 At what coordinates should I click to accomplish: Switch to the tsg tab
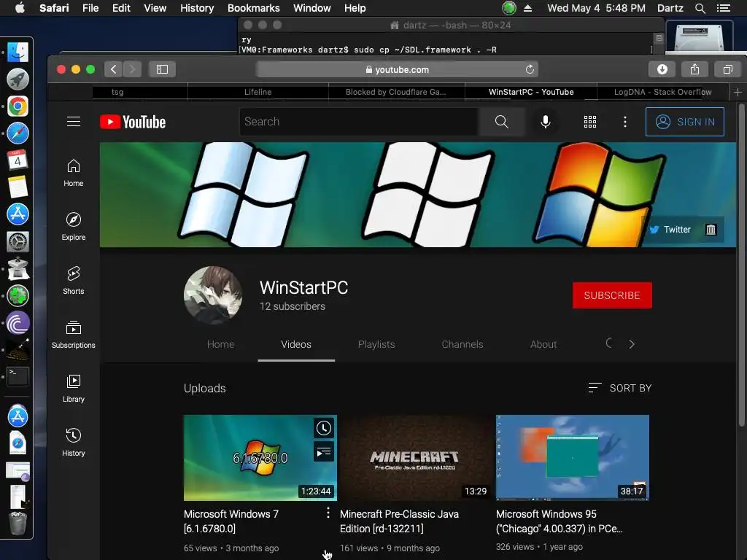click(x=117, y=92)
